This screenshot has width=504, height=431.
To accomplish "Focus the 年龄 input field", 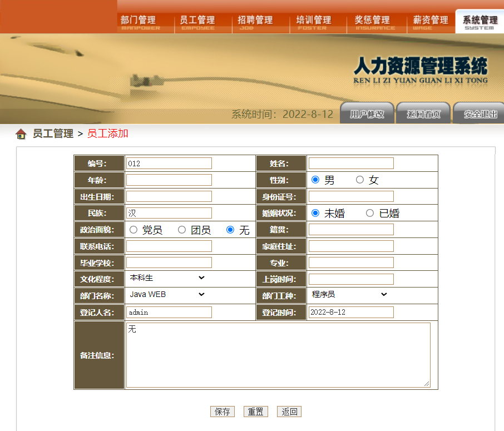I will 169,180.
